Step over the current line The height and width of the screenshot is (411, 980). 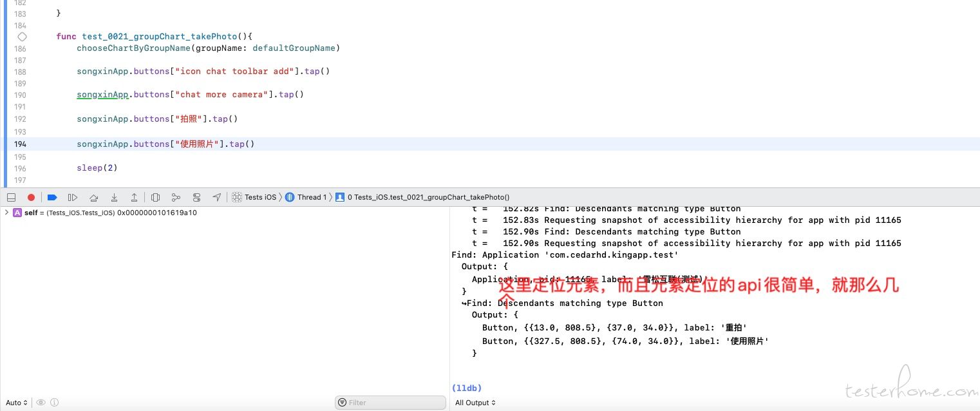click(x=94, y=197)
